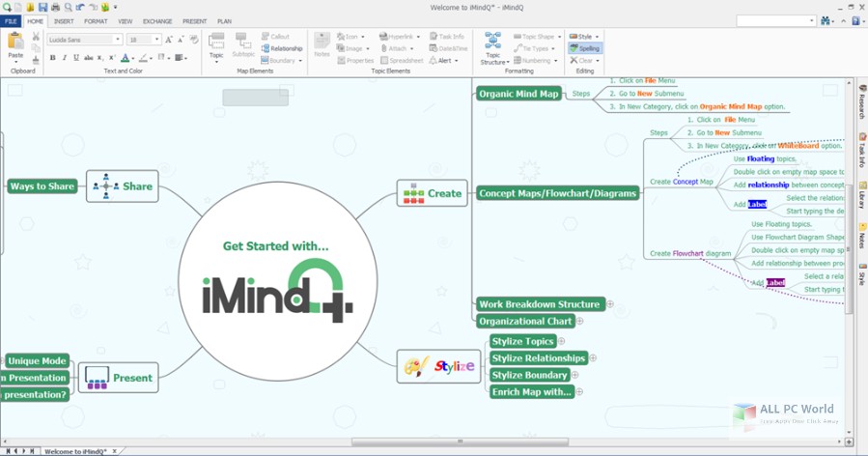Toggle Strikethrough formatting

[x=88, y=58]
